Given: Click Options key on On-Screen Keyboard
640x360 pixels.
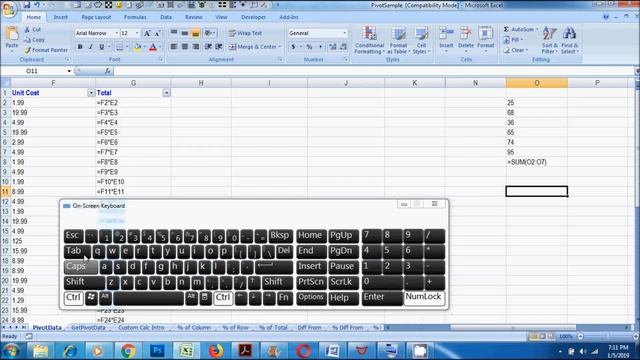Looking at the screenshot, I should pos(311,298).
